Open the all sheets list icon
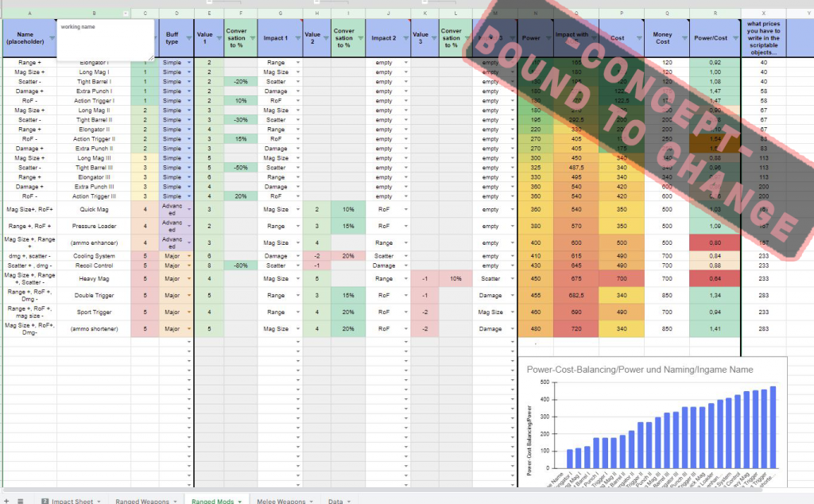 click(21, 499)
